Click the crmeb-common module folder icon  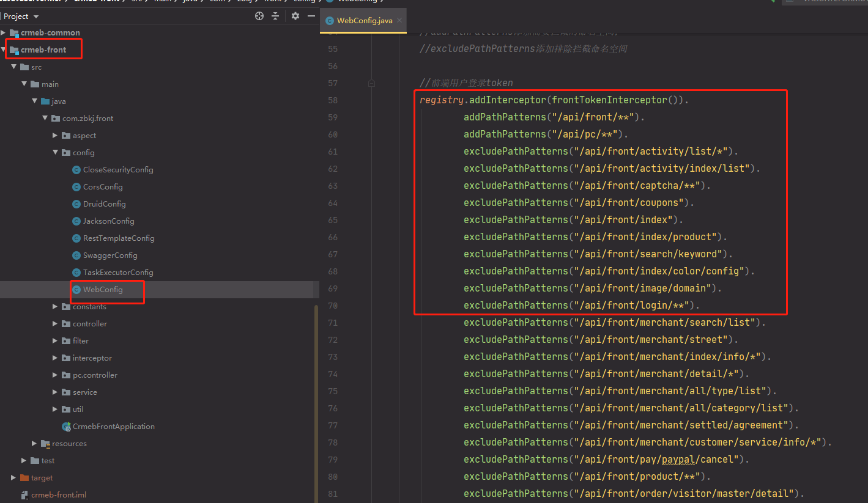click(14, 32)
